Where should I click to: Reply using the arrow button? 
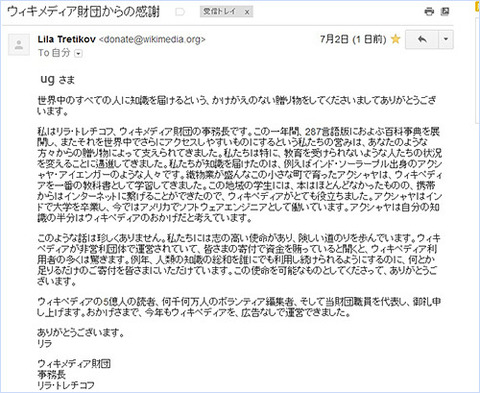coord(422,40)
